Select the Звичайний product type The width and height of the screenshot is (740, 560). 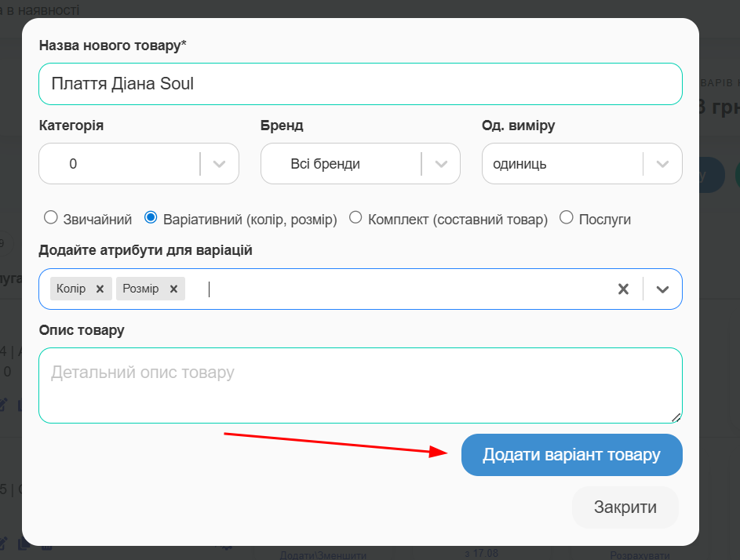(51, 218)
